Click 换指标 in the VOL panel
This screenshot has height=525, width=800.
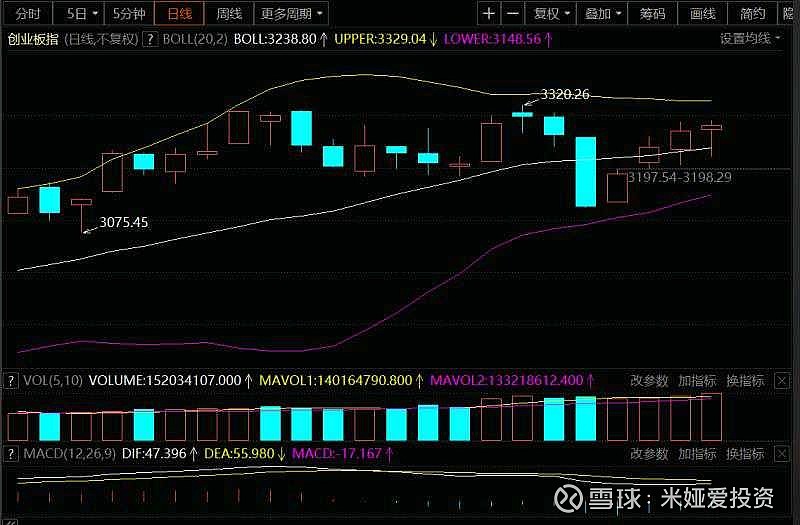click(x=745, y=381)
